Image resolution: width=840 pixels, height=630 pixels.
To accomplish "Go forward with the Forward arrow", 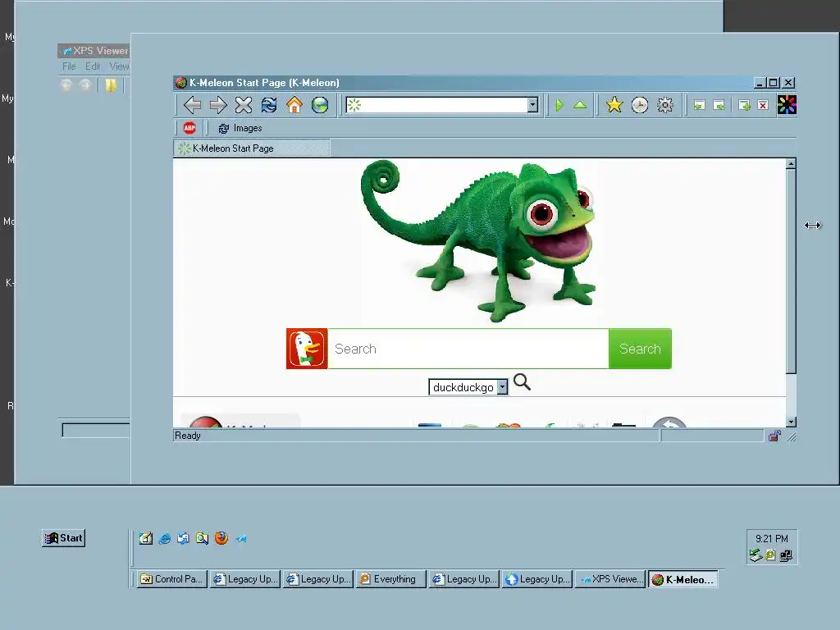I will [x=218, y=105].
